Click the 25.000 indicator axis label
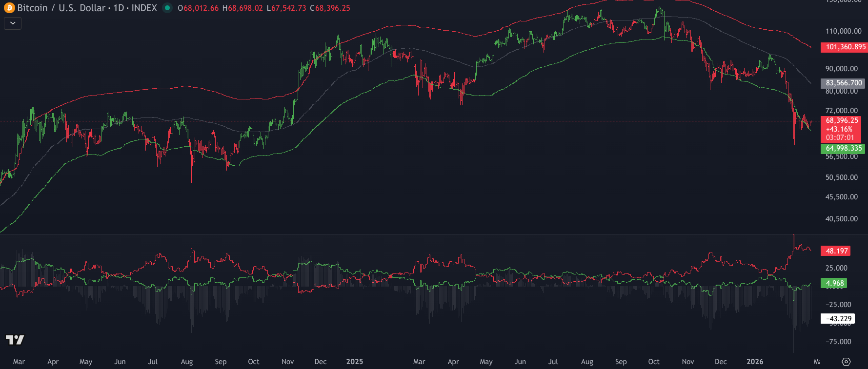The image size is (868, 369). coord(836,268)
